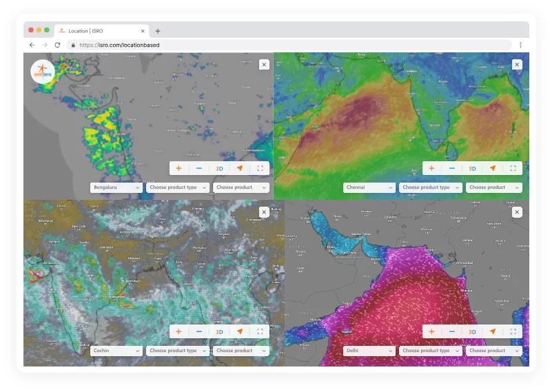Go back in browser history
This screenshot has width=550, height=392.
(32, 45)
